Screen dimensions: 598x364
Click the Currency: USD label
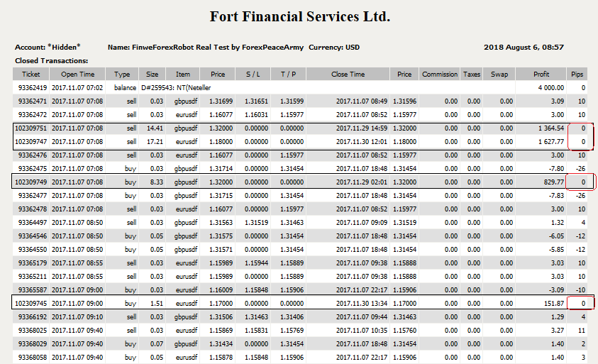click(334, 48)
